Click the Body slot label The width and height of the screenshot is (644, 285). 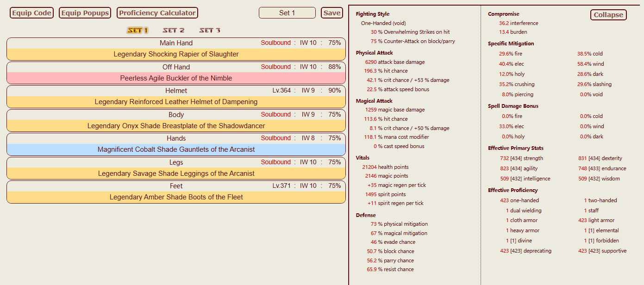pyautogui.click(x=176, y=115)
